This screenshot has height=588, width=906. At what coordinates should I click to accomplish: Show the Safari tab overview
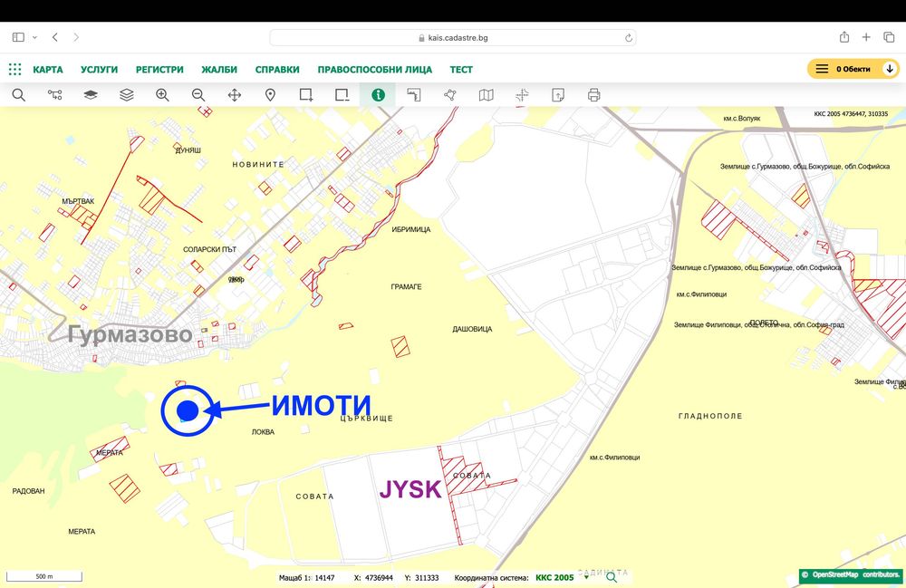point(889,37)
